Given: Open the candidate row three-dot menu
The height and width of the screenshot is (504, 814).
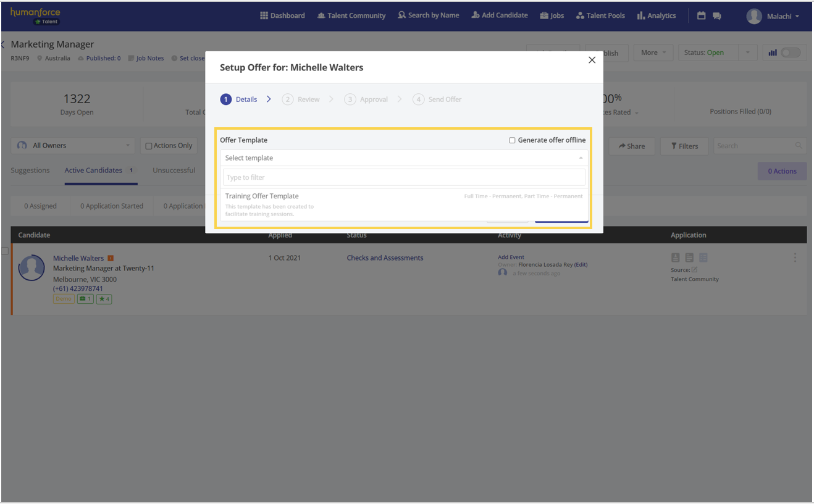Looking at the screenshot, I should point(794,258).
